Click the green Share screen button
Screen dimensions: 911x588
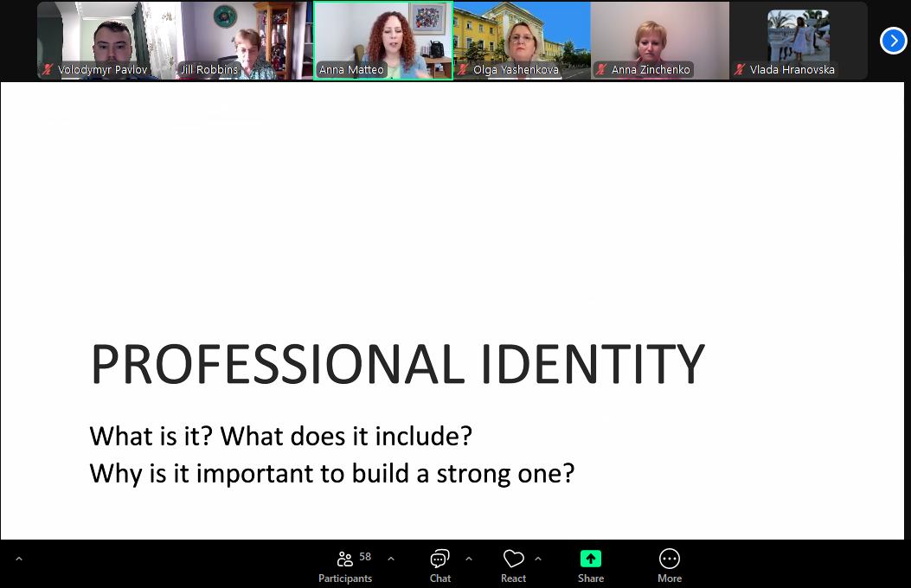[x=591, y=566]
